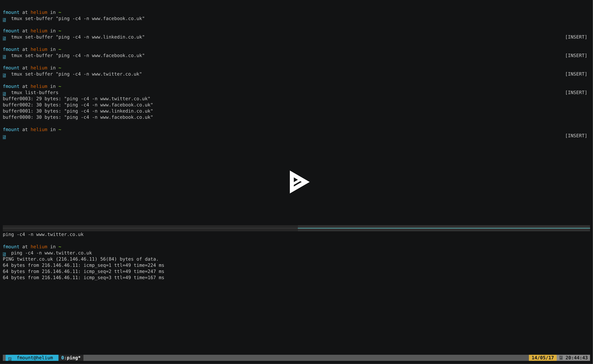Viewport: 593px width, 364px height.
Task: Click the prompt glyph before the ping twitter command
Action: click(x=4, y=254)
